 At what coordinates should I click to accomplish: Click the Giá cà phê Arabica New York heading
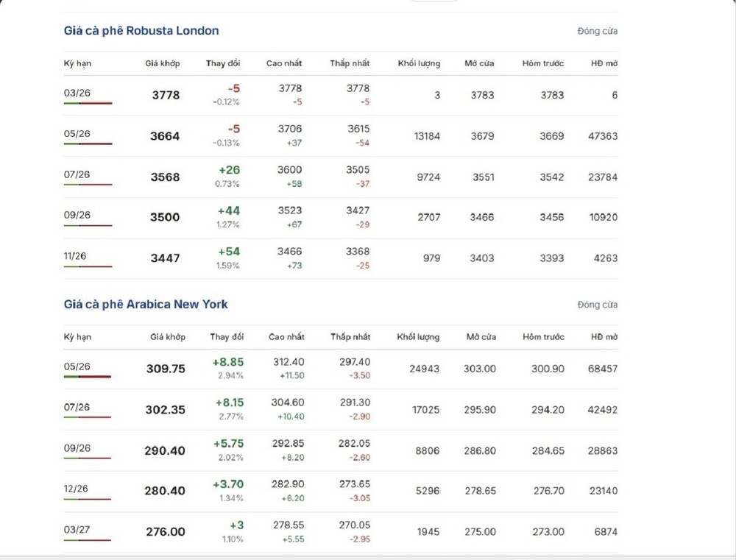point(146,305)
